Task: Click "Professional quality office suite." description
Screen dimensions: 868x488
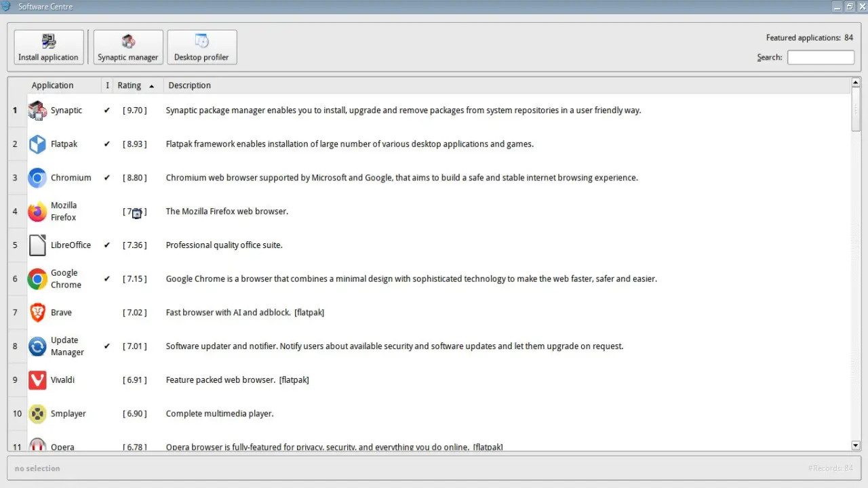Action: point(224,245)
